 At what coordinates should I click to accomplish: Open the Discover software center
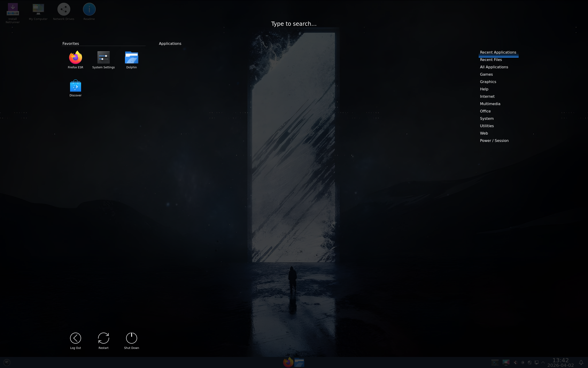(75, 88)
